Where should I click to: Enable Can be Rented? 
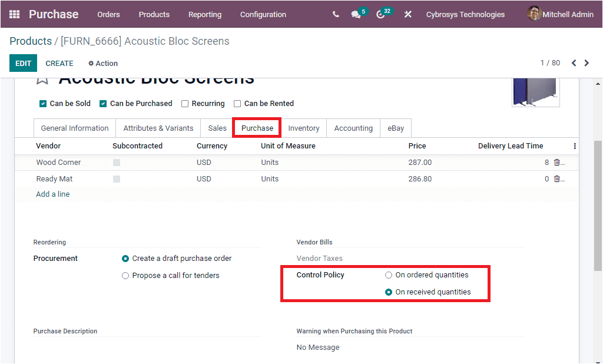tap(238, 103)
